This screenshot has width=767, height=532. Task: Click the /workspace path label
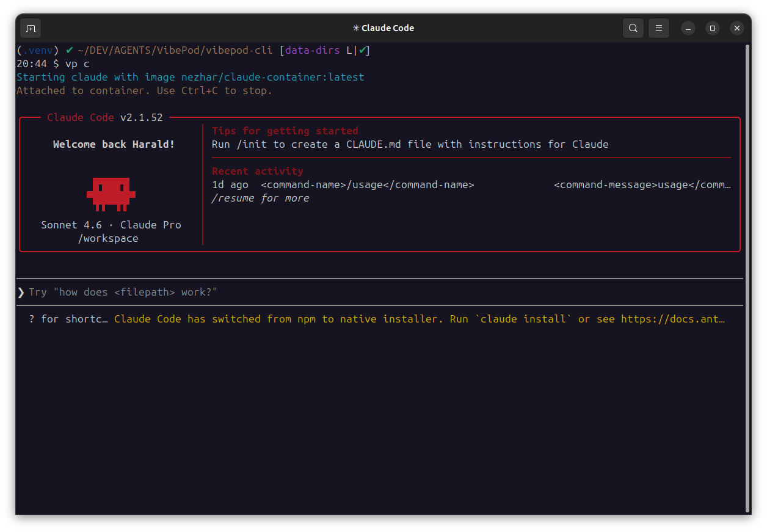click(x=108, y=238)
